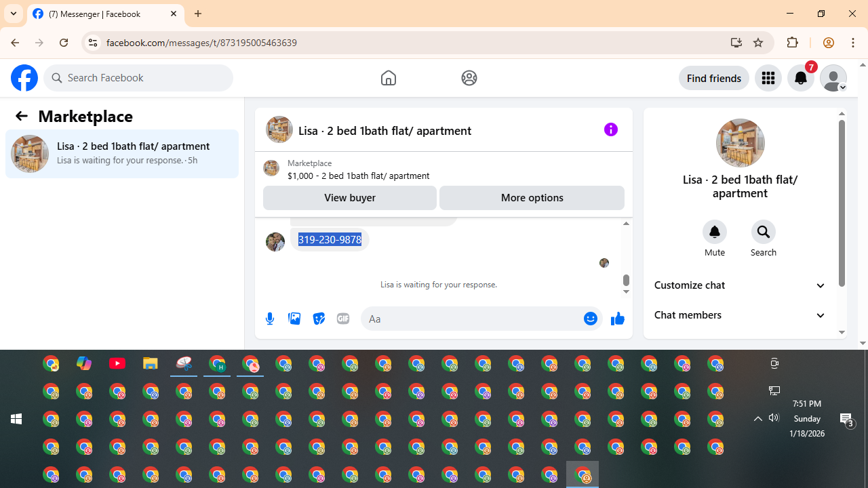
Task: Click the microphone voice clip icon
Action: pos(270,319)
